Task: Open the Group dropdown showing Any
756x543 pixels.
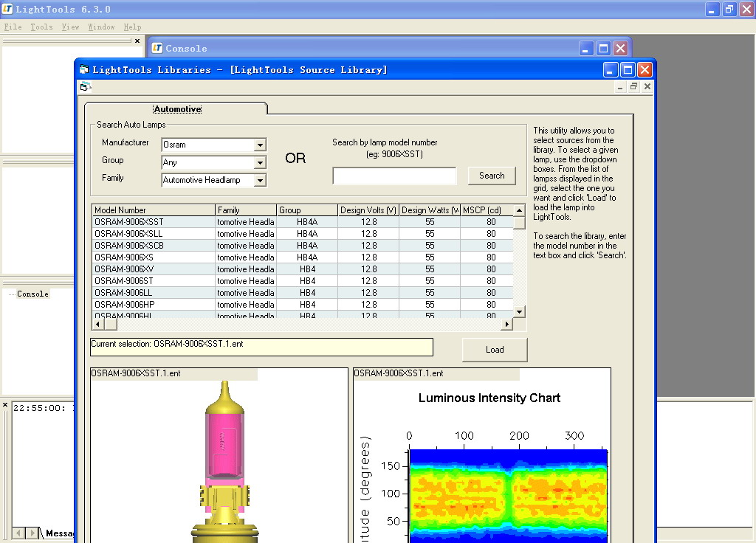Action: 260,162
